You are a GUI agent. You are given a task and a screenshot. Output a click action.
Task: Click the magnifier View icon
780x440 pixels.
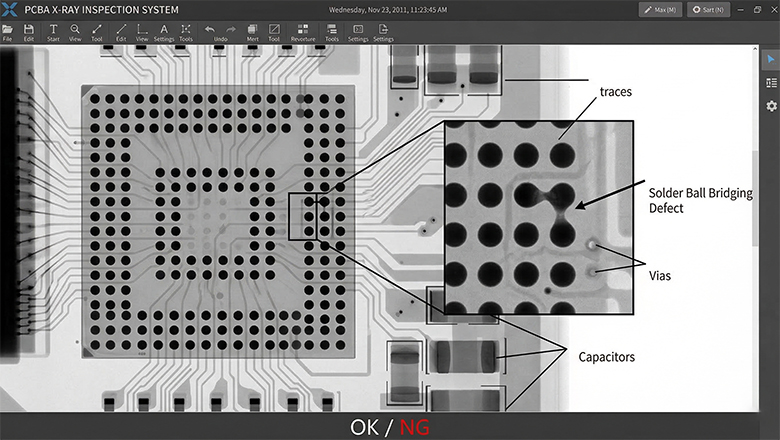click(75, 30)
